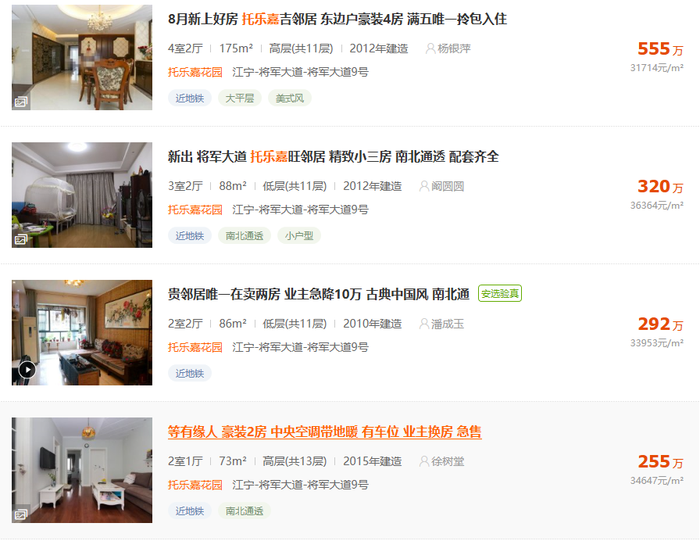This screenshot has width=700, height=541.
Task: Click photo gallery icon on 555万 listing
Action: (21, 102)
